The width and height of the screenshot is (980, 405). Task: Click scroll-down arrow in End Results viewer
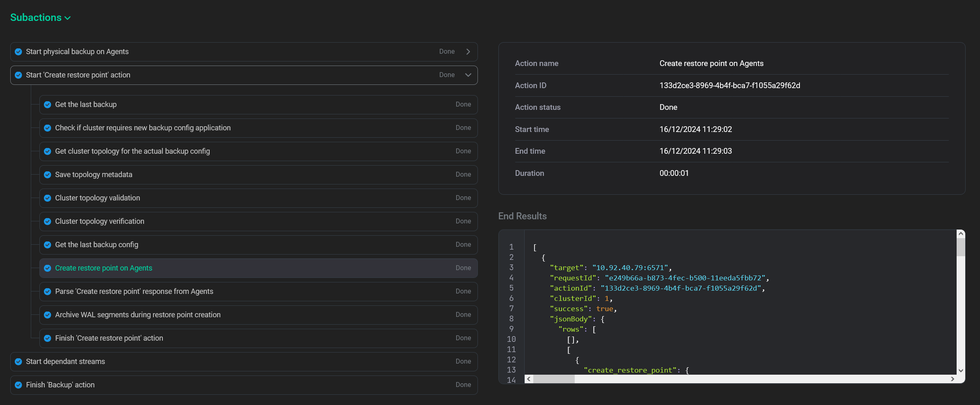click(961, 371)
